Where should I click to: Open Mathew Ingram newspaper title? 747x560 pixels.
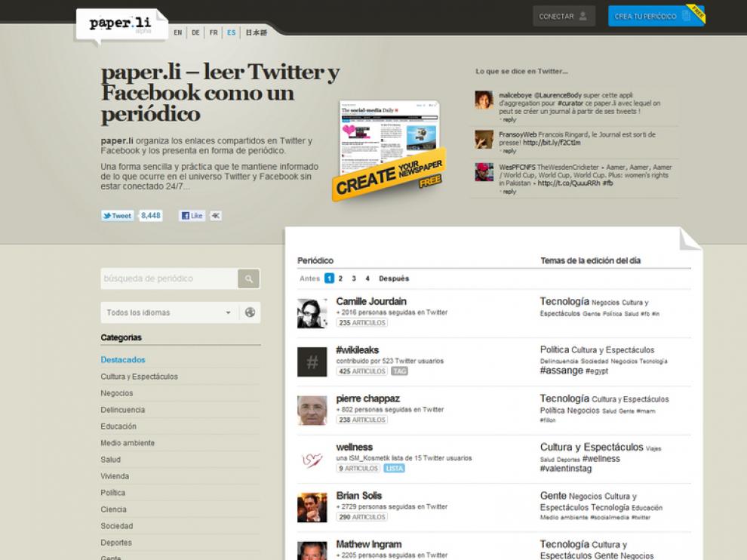click(x=369, y=544)
